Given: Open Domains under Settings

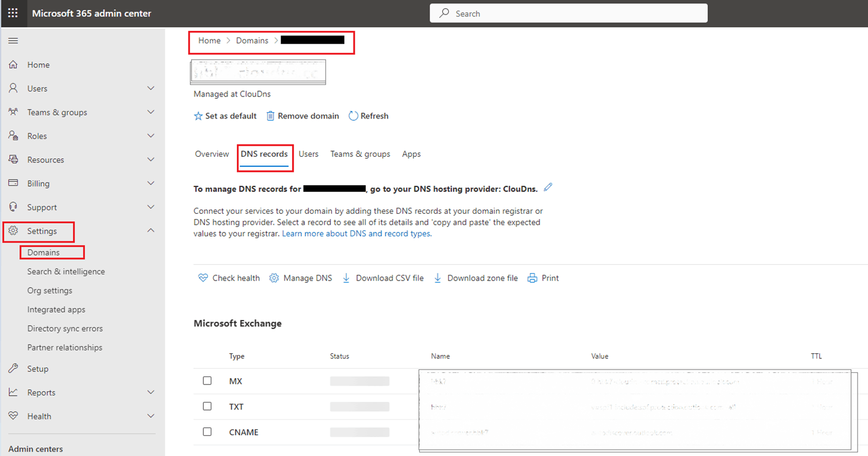Looking at the screenshot, I should pyautogui.click(x=44, y=253).
